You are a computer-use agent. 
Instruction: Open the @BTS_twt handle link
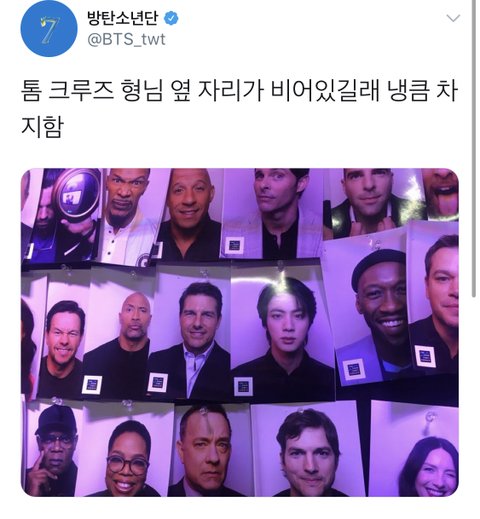tap(126, 40)
